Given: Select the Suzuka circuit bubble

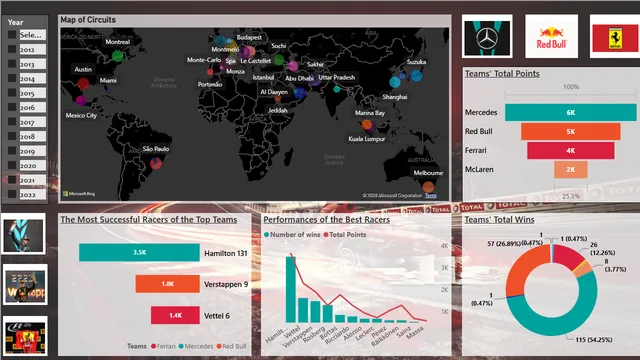Looking at the screenshot, I should pos(416,76).
